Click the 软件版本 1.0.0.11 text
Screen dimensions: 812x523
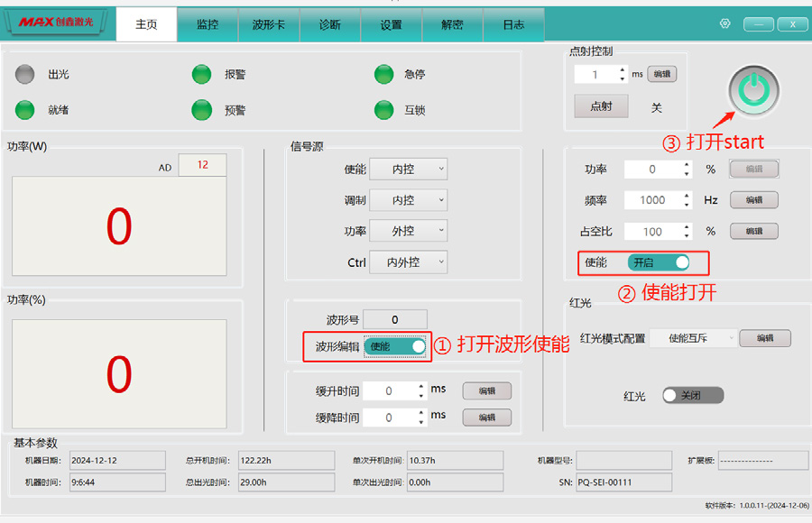pyautogui.click(x=757, y=505)
